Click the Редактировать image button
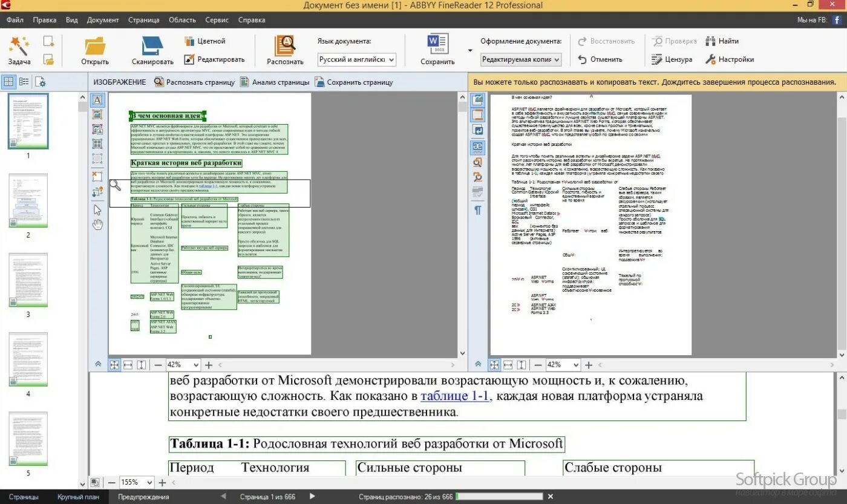Viewport: 847px width, 504px height. pyautogui.click(x=214, y=59)
